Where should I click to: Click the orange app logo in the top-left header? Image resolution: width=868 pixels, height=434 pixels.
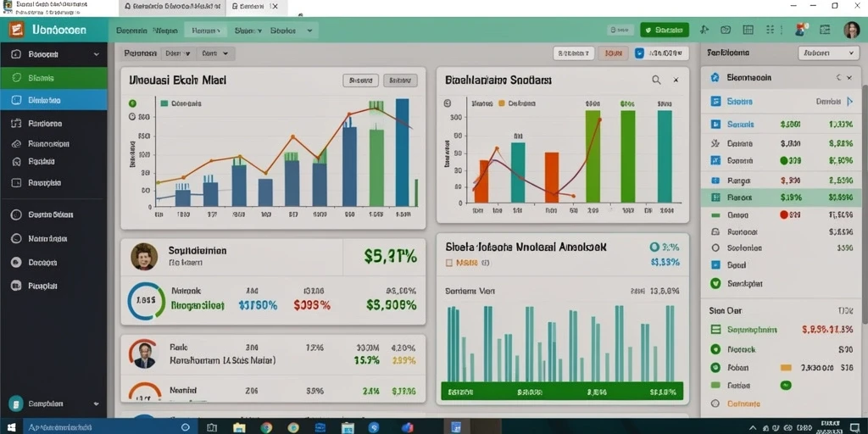(16, 30)
